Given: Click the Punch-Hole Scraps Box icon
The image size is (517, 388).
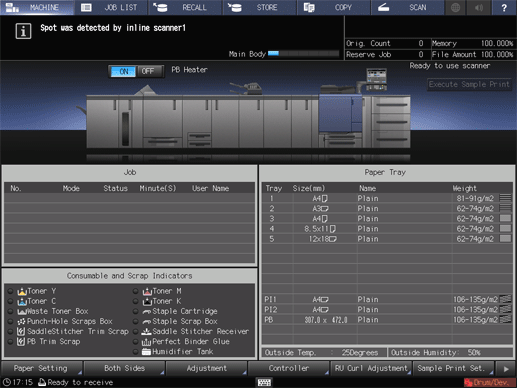Looking at the screenshot, I should coord(22,322).
